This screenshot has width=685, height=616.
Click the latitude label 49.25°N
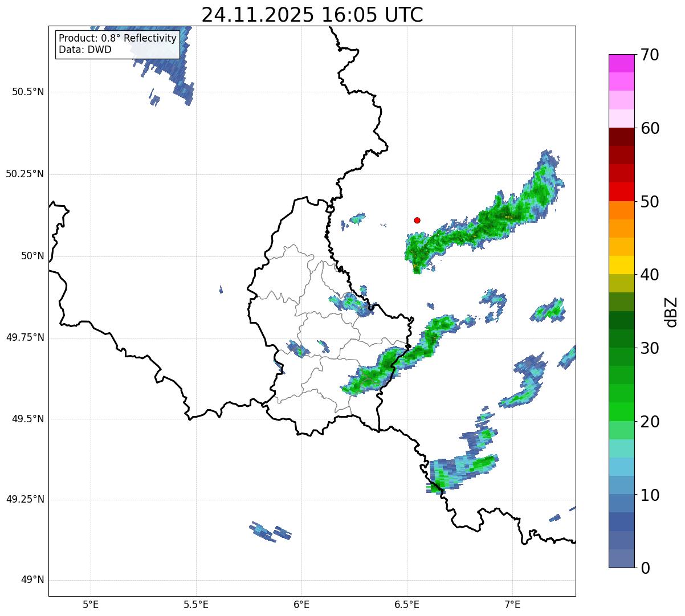(25, 500)
